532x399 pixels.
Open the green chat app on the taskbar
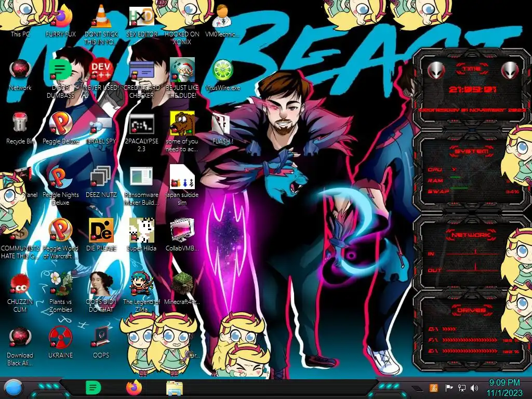click(x=93, y=388)
